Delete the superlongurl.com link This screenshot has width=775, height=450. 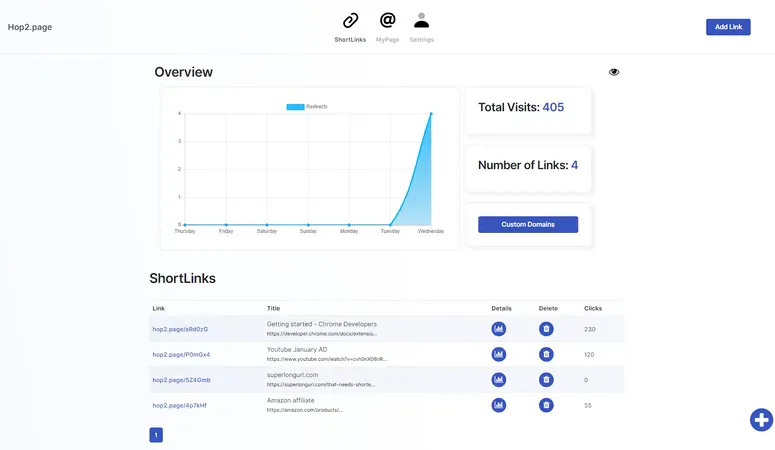click(x=546, y=380)
